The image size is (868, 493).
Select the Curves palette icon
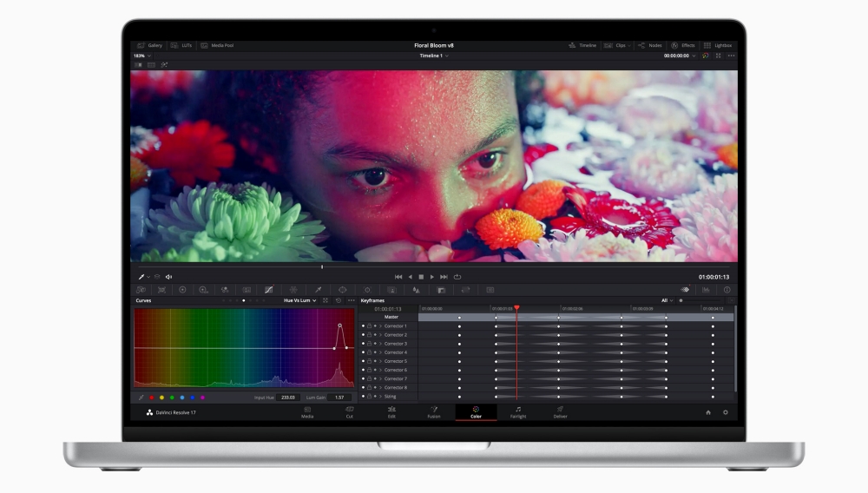click(x=268, y=290)
